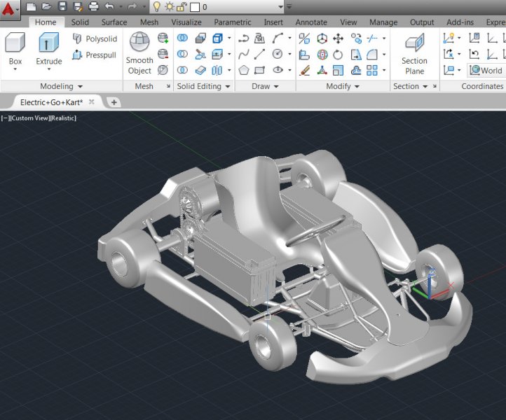506x420 pixels.
Task: Select the Annotate ribbon tab
Action: [311, 22]
